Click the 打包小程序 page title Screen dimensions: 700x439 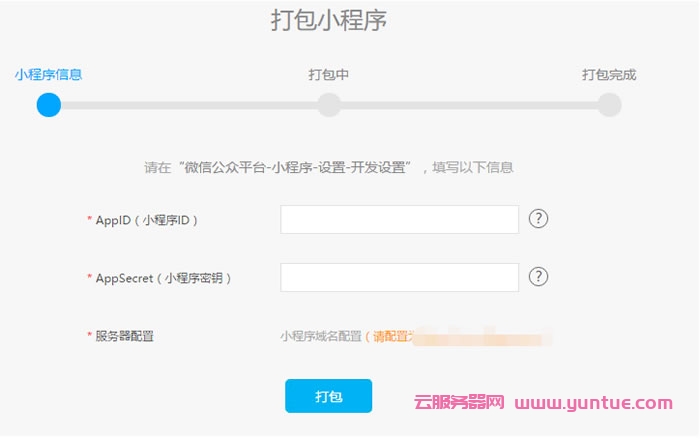pyautogui.click(x=329, y=20)
